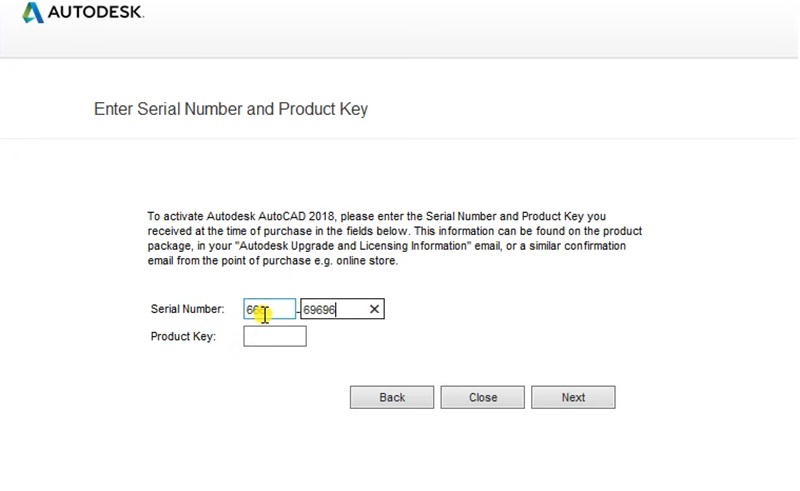Screen dimensions: 800x491
Task: Click the first Serial Number input box
Action: (270, 310)
